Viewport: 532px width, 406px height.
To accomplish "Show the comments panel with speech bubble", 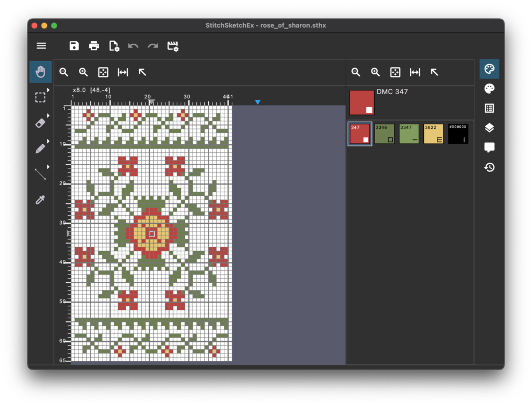I will [489, 148].
